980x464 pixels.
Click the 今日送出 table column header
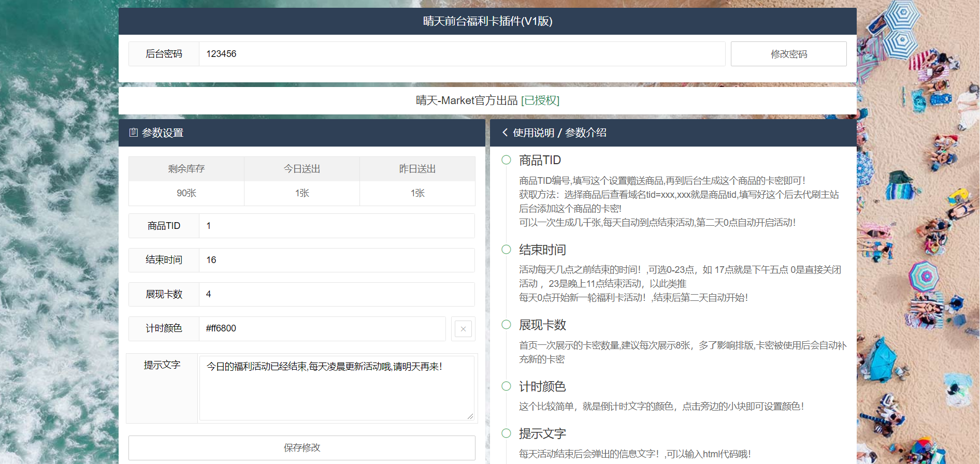click(302, 169)
